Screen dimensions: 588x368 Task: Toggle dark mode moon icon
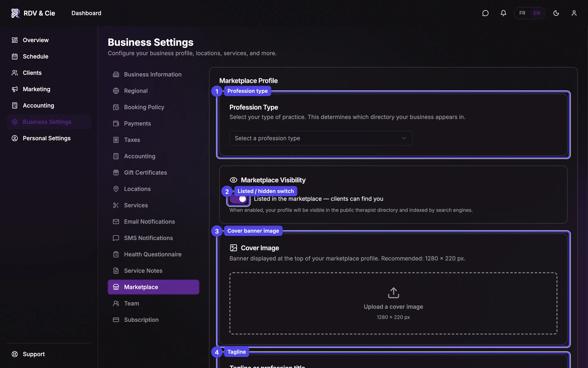pyautogui.click(x=556, y=13)
